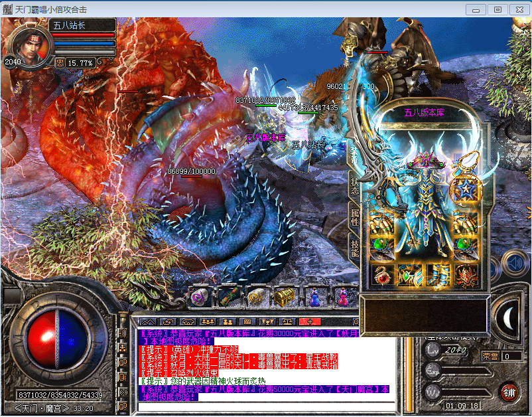Image resolution: width=532 pixels, height=417 pixels.
Task: Use the purple spiral stone in quickbar
Action: pos(200,297)
